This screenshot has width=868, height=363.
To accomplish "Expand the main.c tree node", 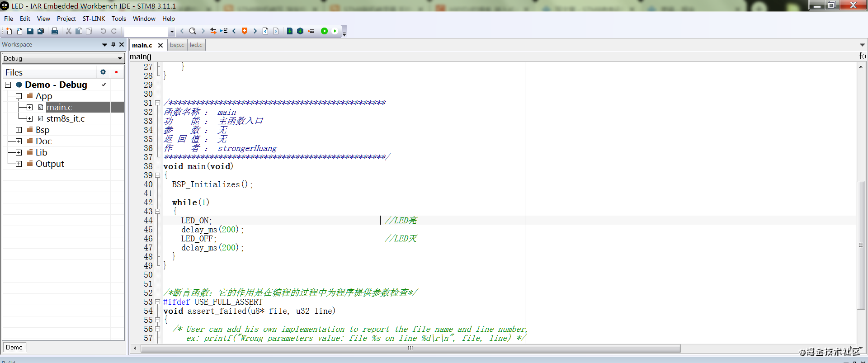I will click(x=29, y=107).
